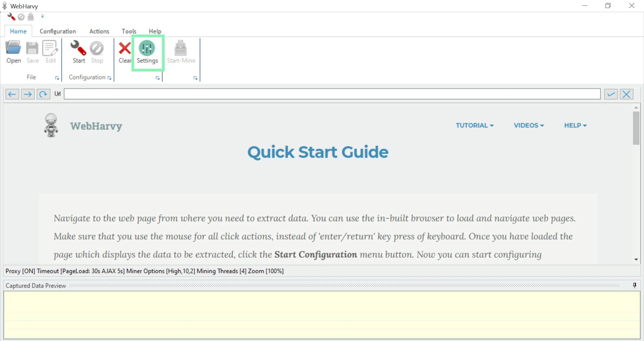Open the TUTORIAL dropdown menu

[474, 125]
